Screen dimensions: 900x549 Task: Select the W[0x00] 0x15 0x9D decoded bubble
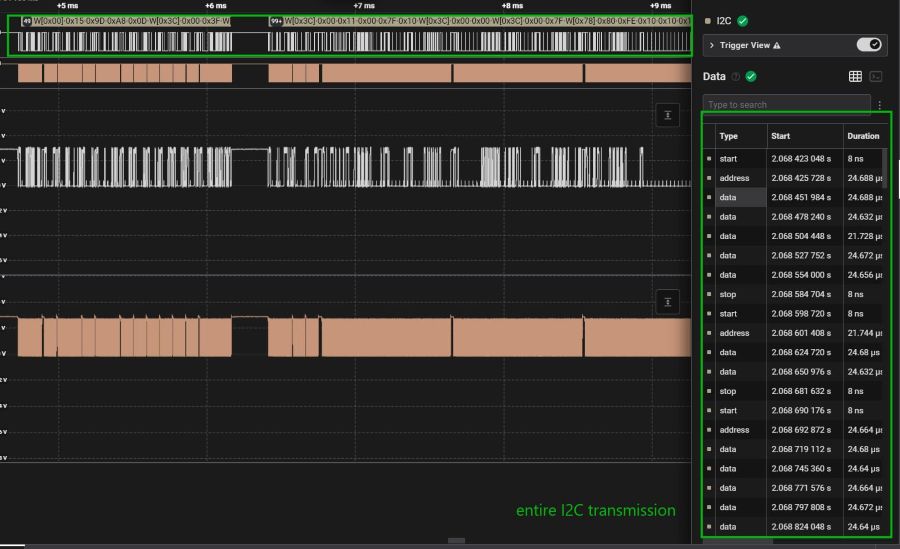[126, 21]
